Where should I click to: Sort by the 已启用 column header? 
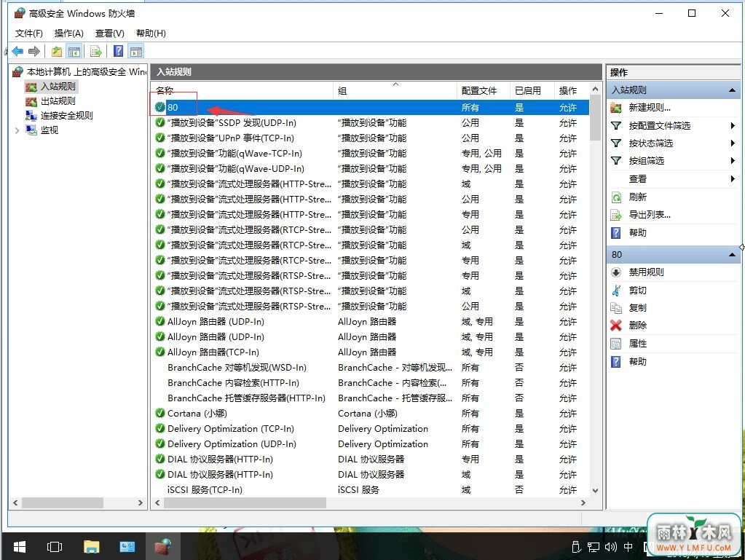[x=532, y=91]
